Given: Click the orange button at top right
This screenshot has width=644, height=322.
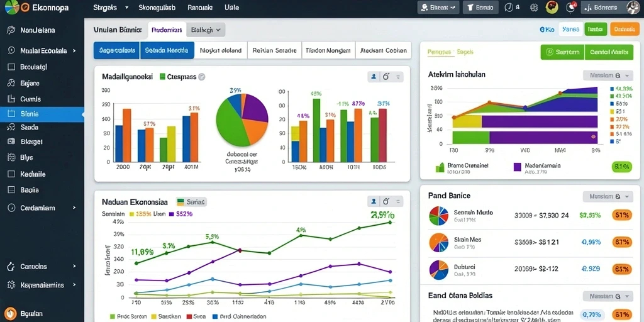Looking at the screenshot, I should 625,29.
